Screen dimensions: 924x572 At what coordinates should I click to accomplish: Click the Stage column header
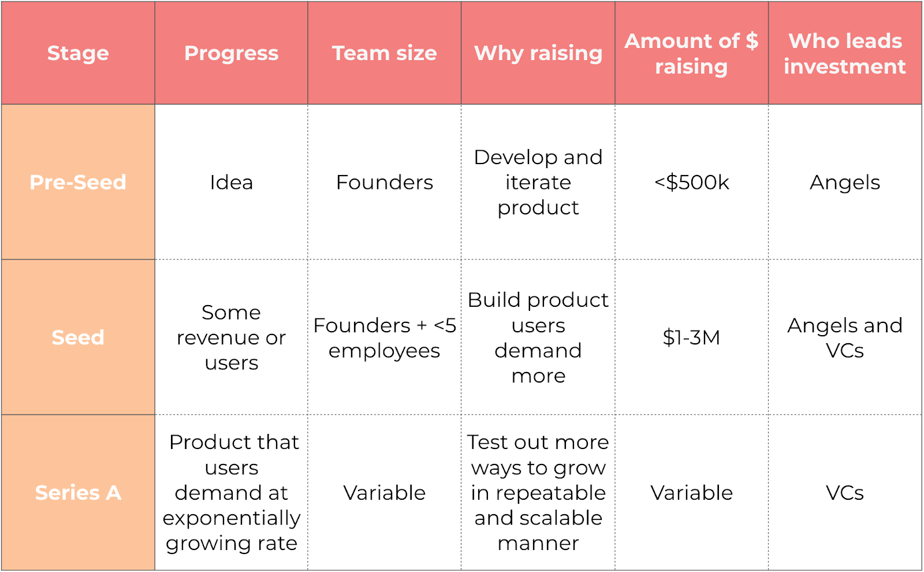tap(78, 53)
